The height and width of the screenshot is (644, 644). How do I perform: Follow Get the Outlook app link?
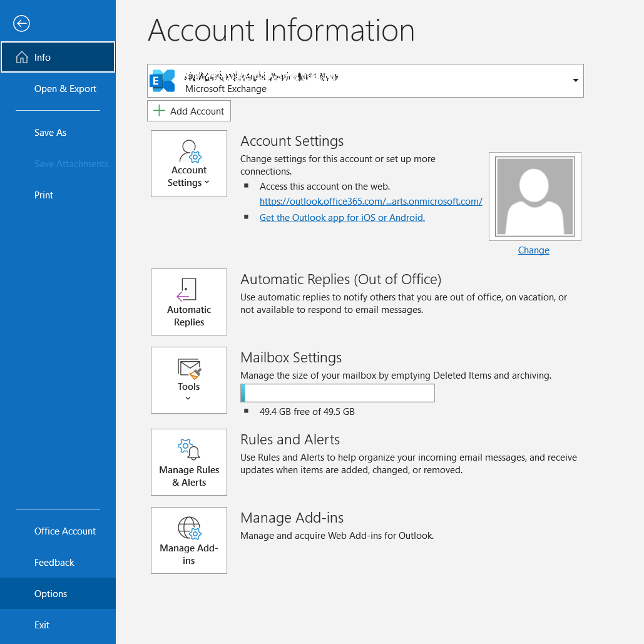(x=342, y=218)
